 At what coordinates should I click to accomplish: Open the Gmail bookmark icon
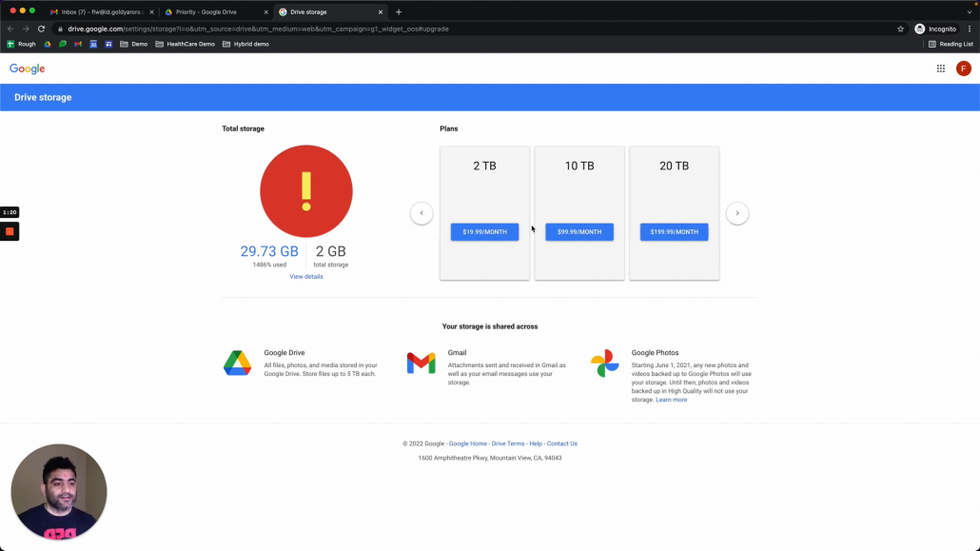click(78, 45)
